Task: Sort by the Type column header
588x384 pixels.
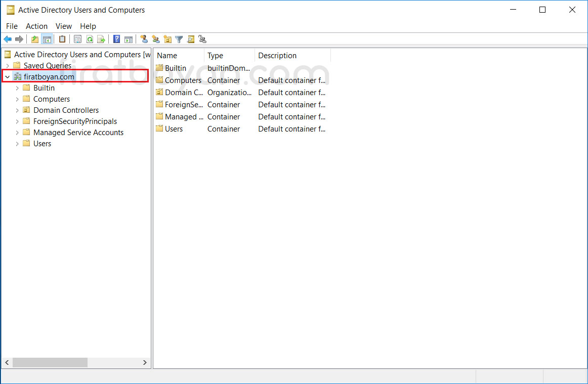Action: 230,56
